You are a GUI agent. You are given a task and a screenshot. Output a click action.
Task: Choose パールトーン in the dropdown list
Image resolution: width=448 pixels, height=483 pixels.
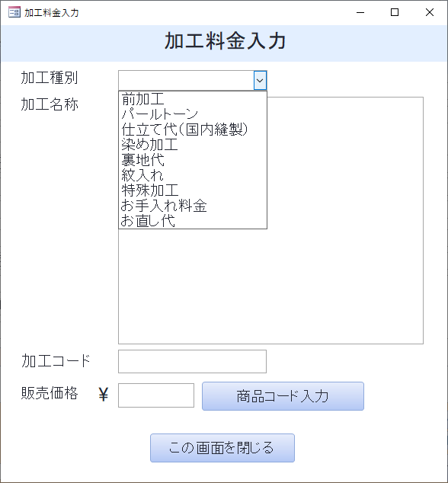pos(193,114)
